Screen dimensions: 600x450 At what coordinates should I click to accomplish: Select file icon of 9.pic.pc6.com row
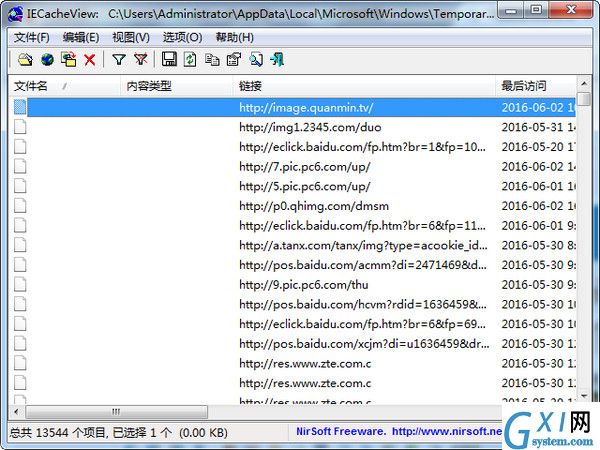(x=20, y=284)
